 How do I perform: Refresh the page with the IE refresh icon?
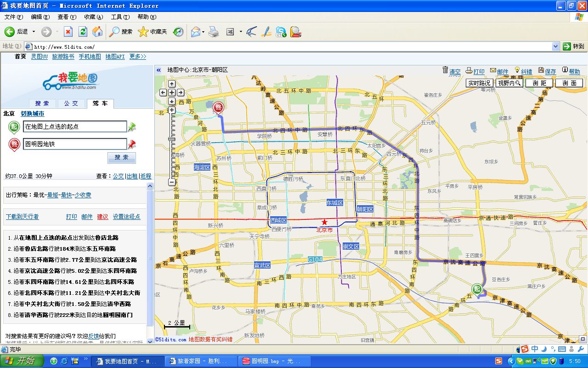(x=83, y=32)
